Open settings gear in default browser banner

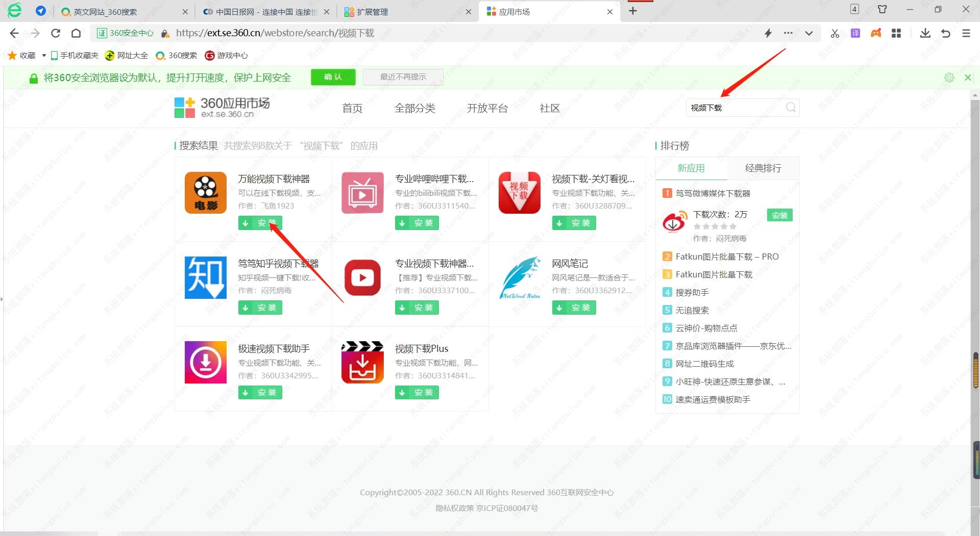click(x=949, y=78)
